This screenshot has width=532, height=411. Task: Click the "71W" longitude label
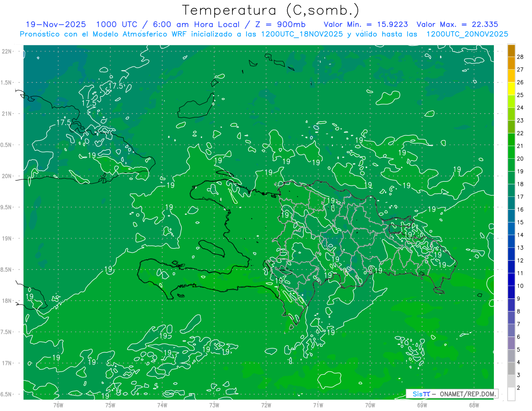[318, 405]
